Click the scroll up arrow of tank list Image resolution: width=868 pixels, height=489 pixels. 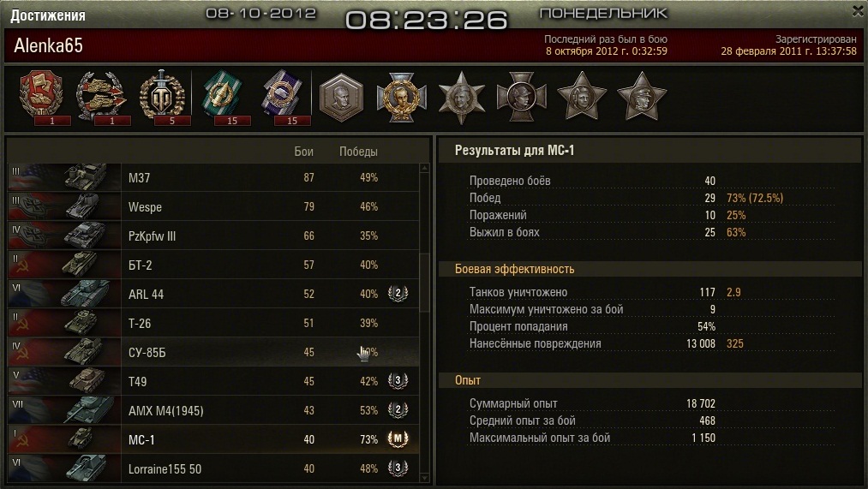(x=425, y=168)
